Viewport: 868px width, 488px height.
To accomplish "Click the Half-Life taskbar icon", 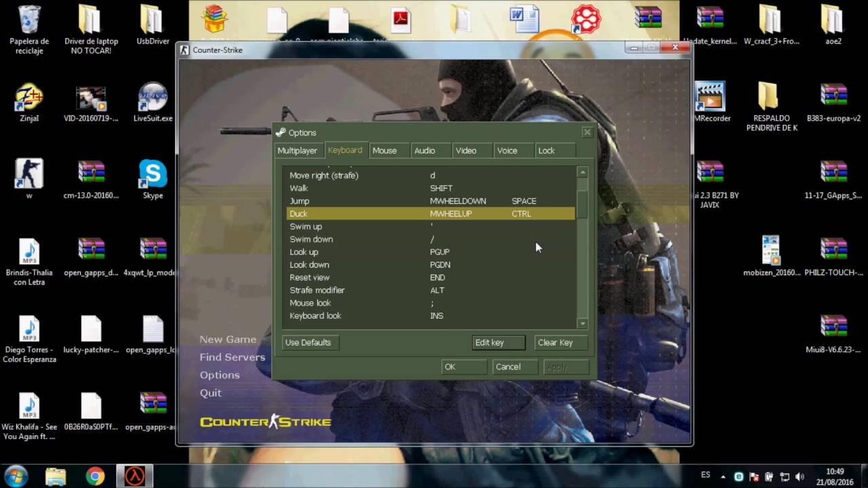I will pos(134,476).
